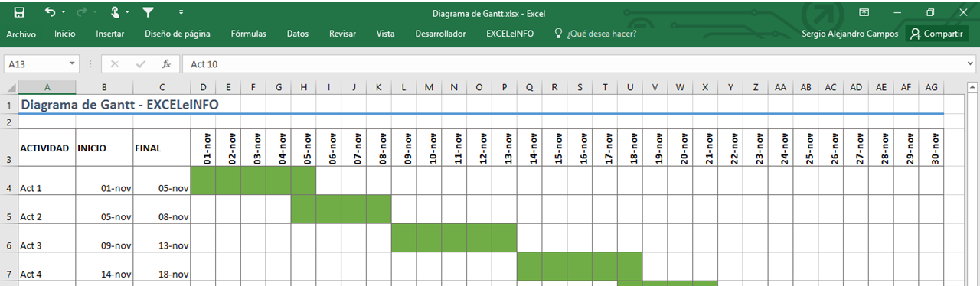Image resolution: width=980 pixels, height=286 pixels.
Task: Click the Name Box showing A13
Action: pyautogui.click(x=37, y=64)
